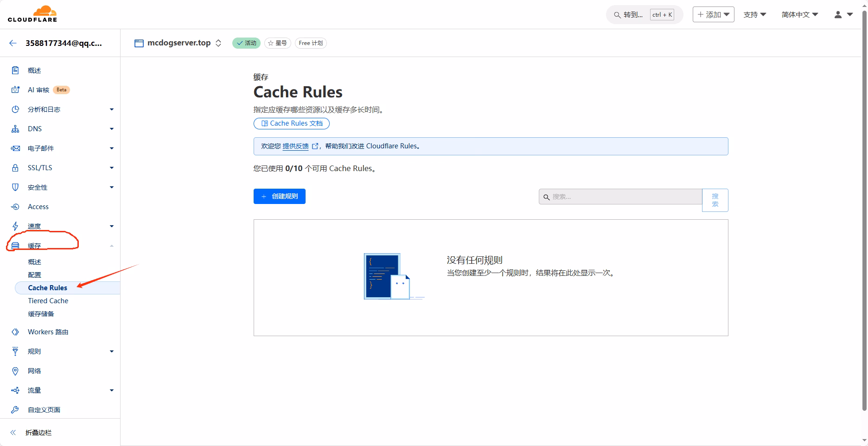This screenshot has height=446, width=868.
Task: Open the 简体中文 language dropdown
Action: click(x=799, y=15)
